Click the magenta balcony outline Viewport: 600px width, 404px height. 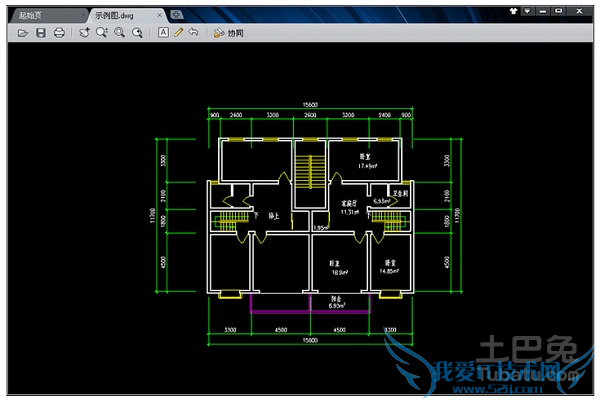310,304
